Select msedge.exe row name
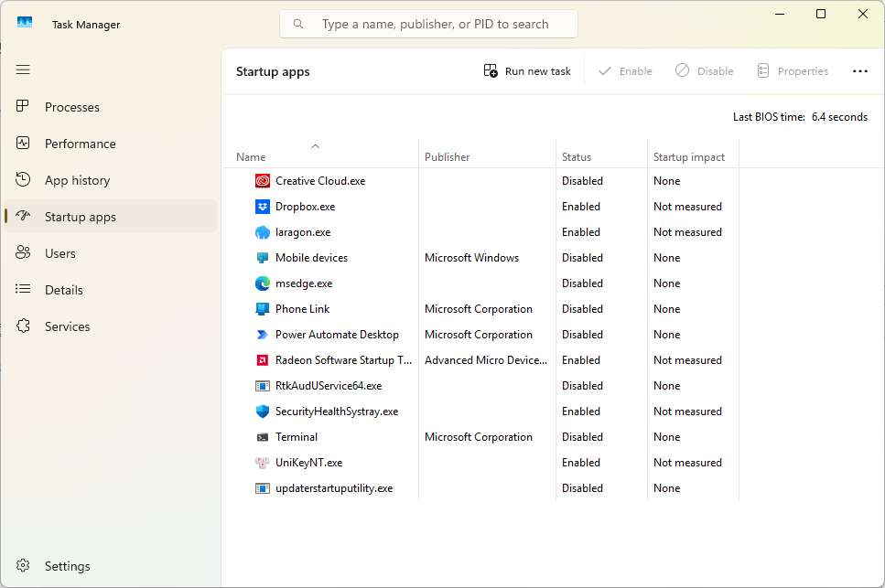The width and height of the screenshot is (885, 588). (x=304, y=283)
